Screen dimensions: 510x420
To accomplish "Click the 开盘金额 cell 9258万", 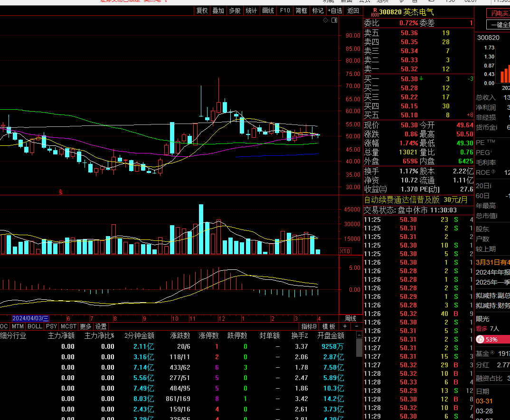I will tap(332, 347).
